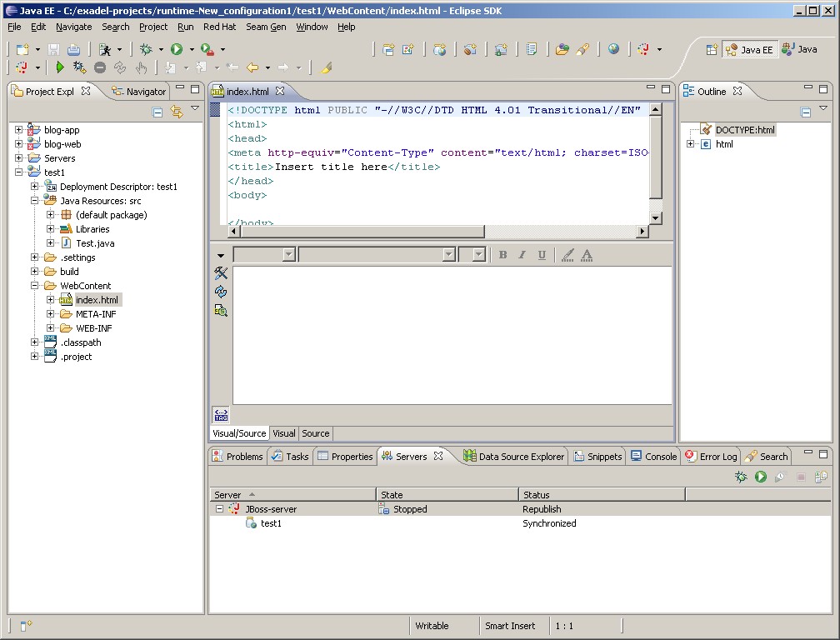Collapse the JBoss-server tree entry
This screenshot has width=840, height=640.
pos(219,509)
